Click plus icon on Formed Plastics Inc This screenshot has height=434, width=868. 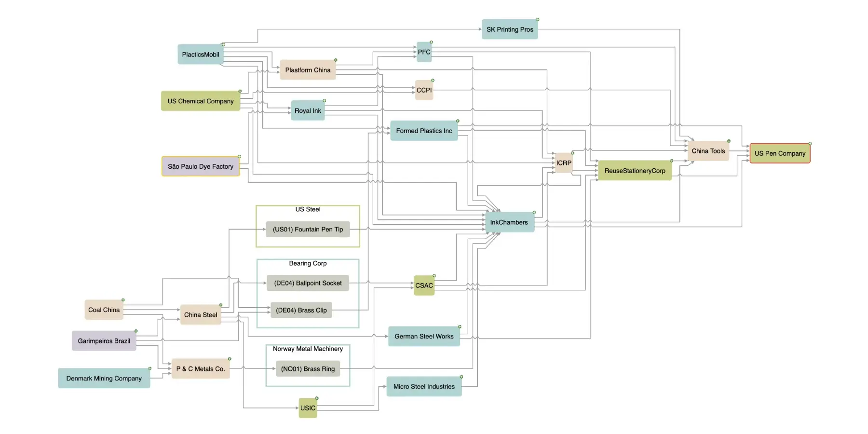pyautogui.click(x=458, y=121)
